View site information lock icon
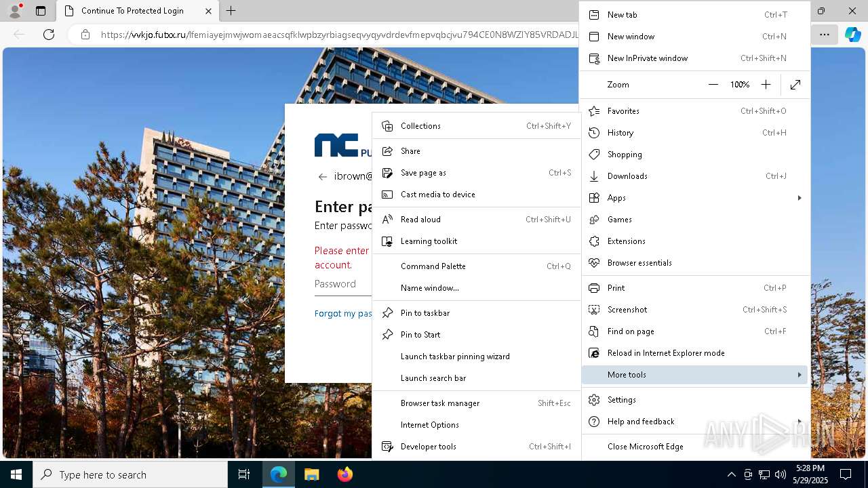868x488 pixels. click(85, 35)
